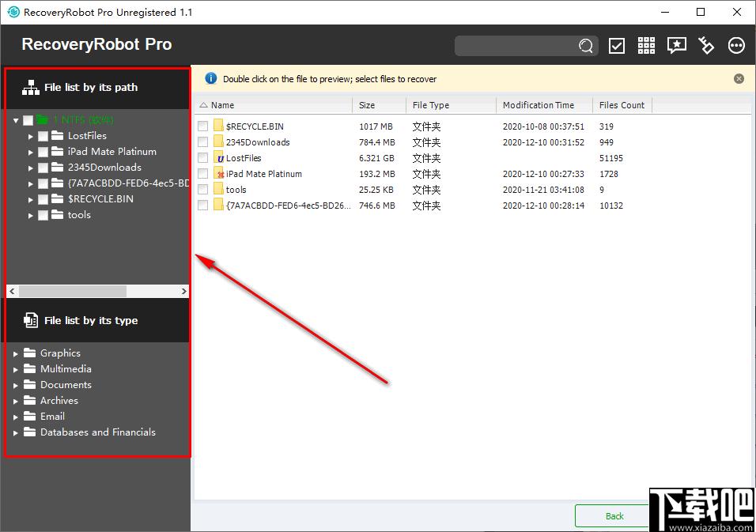Sort by Modification Time column header

click(x=545, y=105)
